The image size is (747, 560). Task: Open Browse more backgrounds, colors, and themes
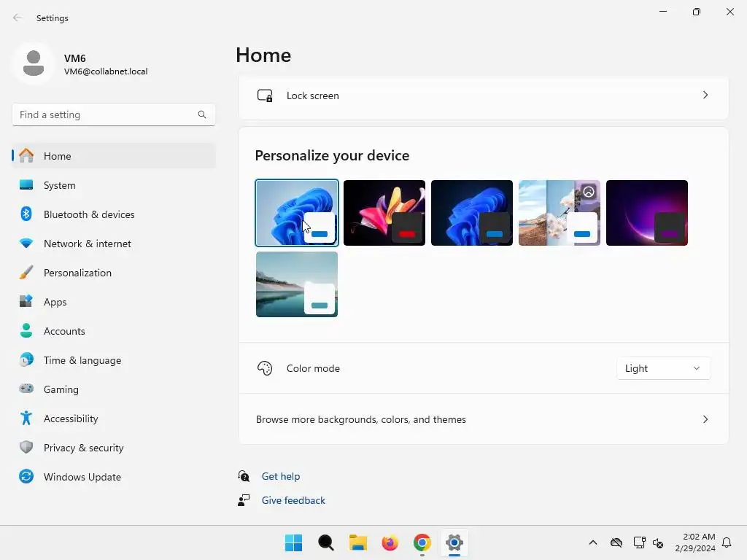pos(483,419)
